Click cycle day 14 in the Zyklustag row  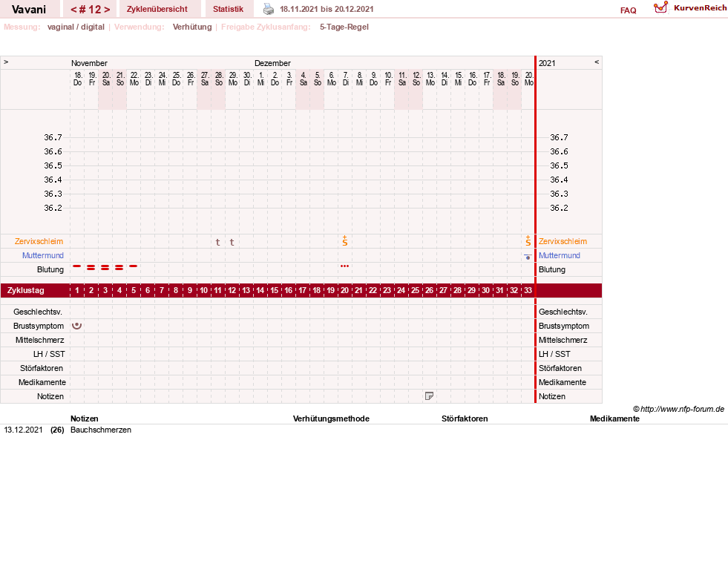tap(260, 290)
